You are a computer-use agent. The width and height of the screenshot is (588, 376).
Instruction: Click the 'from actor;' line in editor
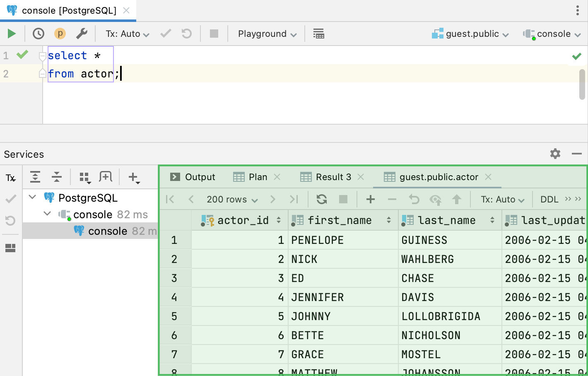(83, 74)
